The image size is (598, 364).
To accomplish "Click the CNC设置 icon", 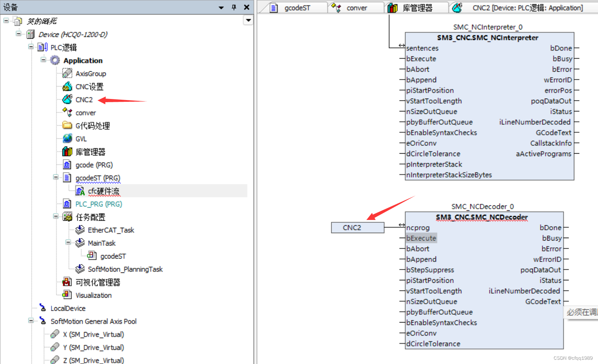I will point(67,87).
